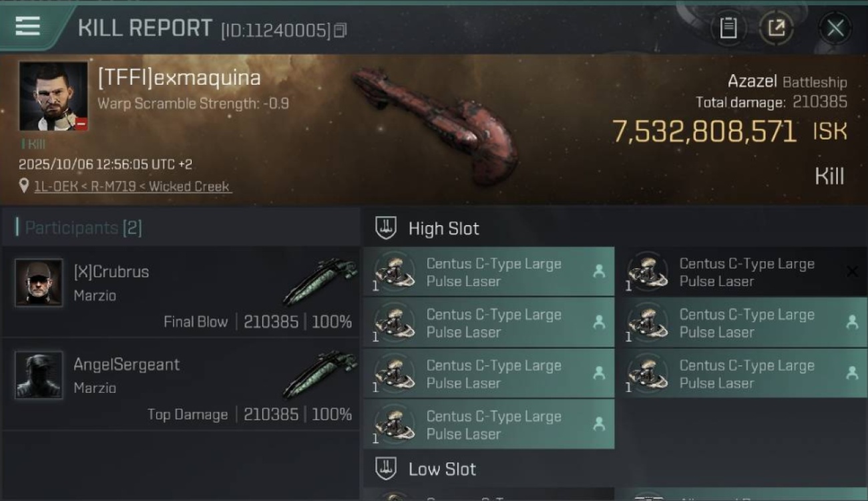Expand the Low Slot section
The width and height of the screenshot is (868, 501).
pos(386,469)
